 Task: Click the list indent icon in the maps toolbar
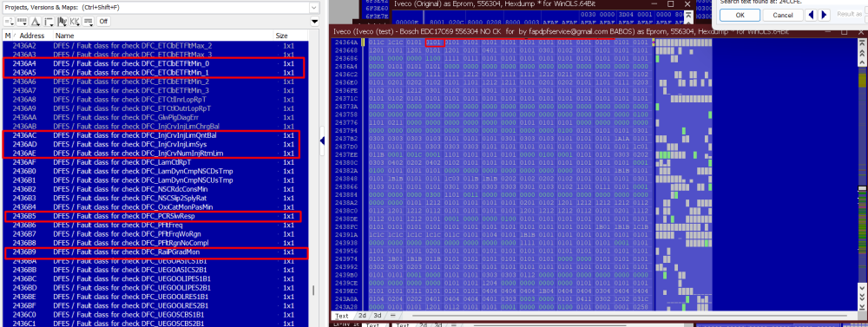point(48,22)
